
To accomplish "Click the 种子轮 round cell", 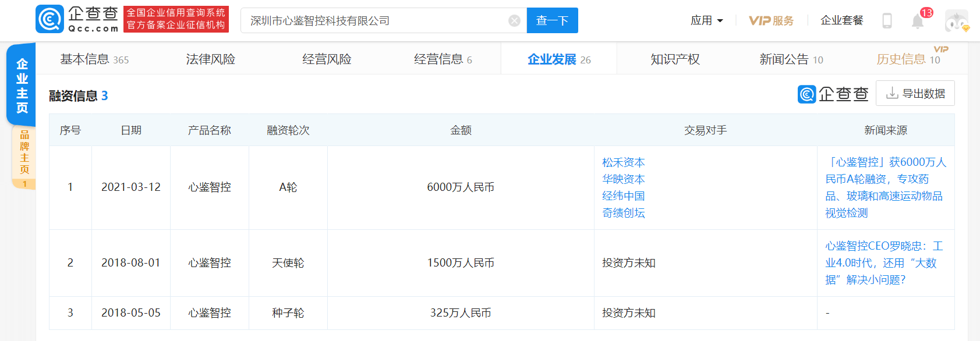I will point(288,313).
